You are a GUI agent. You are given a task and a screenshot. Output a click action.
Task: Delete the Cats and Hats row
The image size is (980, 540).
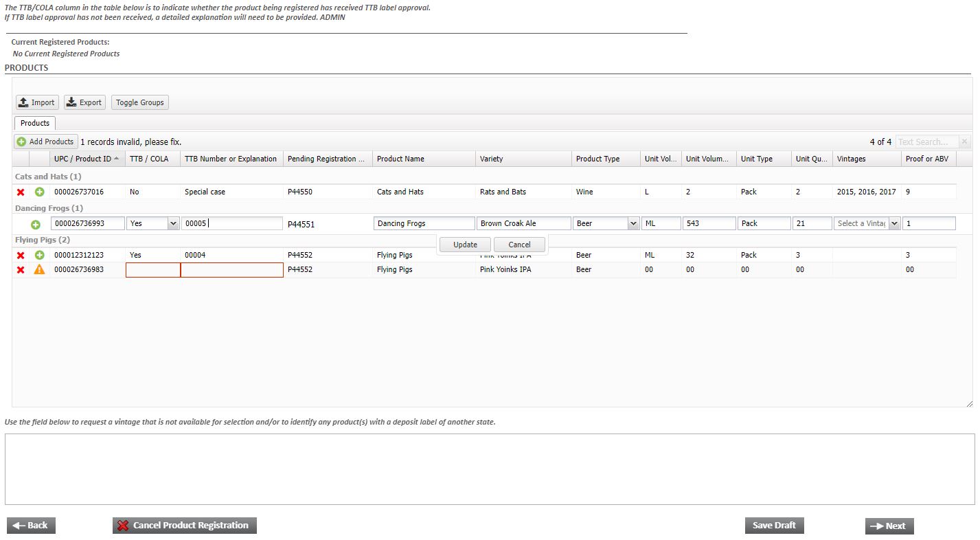(21, 192)
